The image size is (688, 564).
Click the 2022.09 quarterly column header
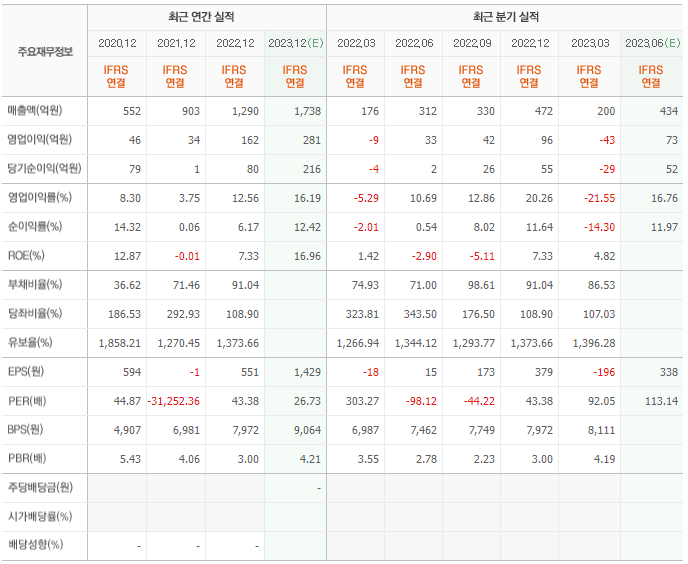coord(472,43)
